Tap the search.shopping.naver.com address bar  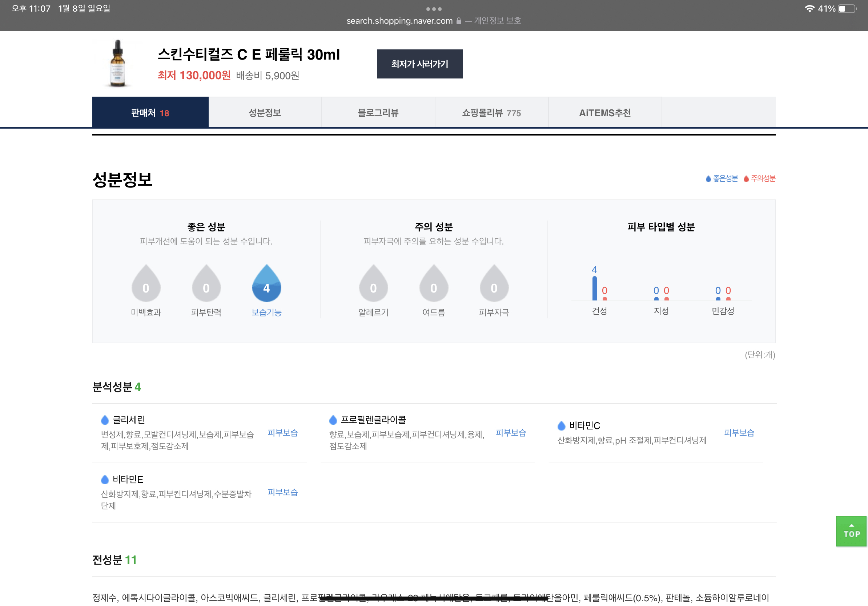click(x=399, y=21)
